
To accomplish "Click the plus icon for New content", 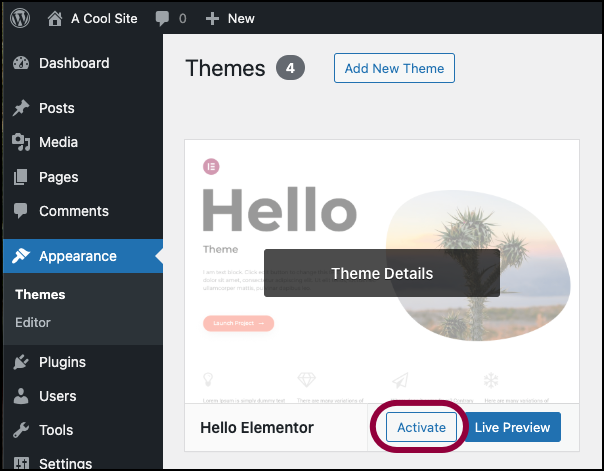I will click(211, 18).
